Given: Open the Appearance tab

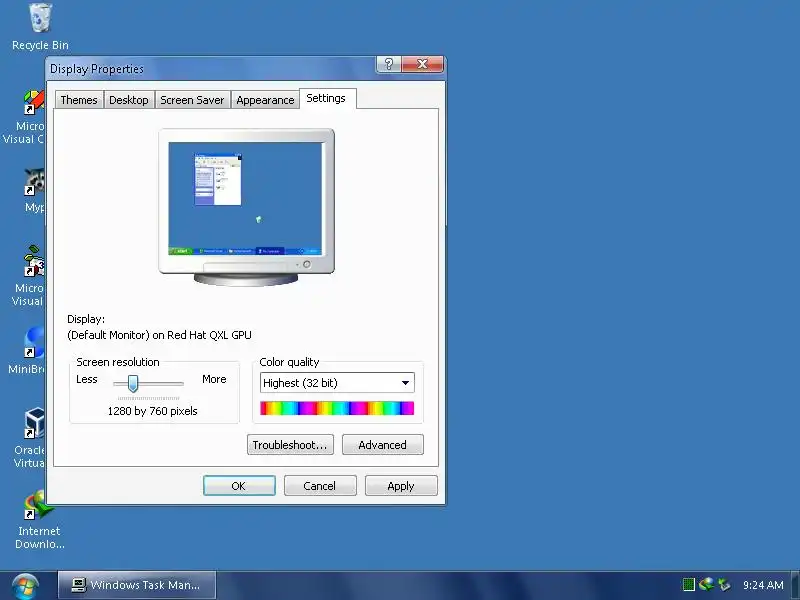Looking at the screenshot, I should (x=265, y=100).
